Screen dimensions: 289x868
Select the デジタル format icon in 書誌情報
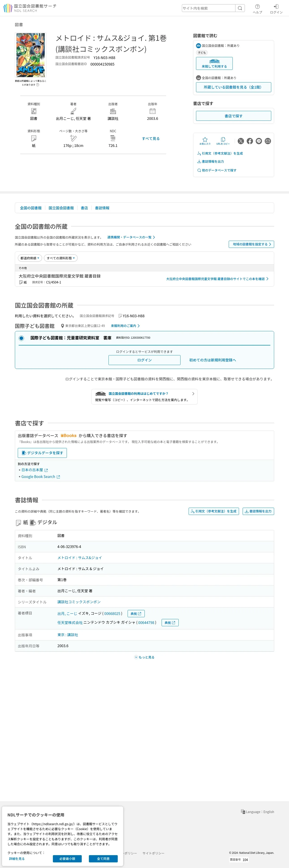coord(33,523)
